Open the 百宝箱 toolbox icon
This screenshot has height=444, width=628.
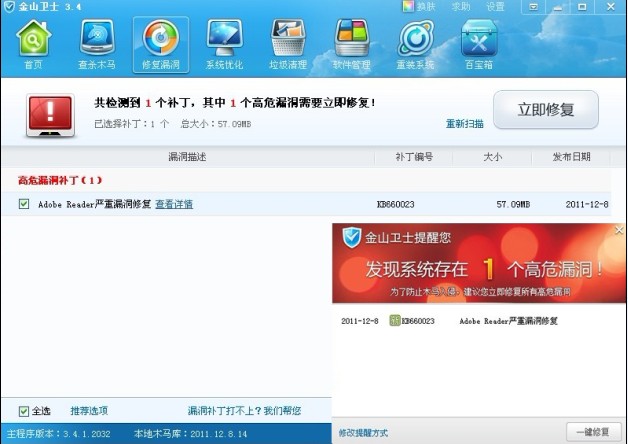pyautogui.click(x=479, y=42)
